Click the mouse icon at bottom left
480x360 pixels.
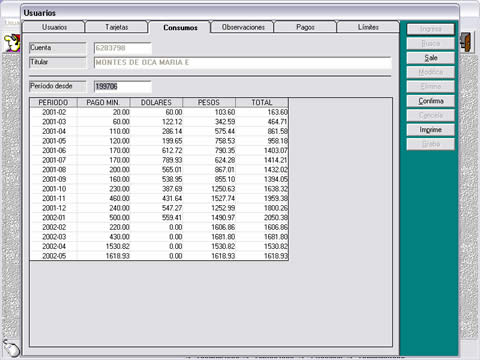click(12, 348)
